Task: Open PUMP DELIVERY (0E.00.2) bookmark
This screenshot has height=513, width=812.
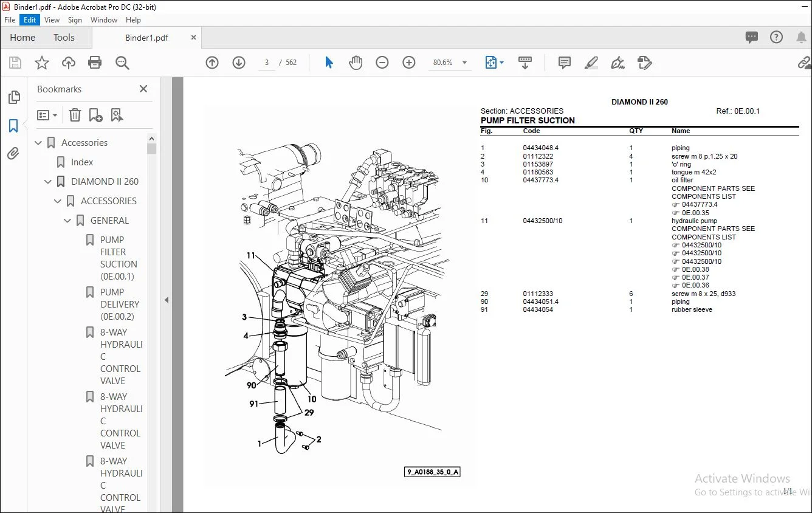Action: [120, 305]
